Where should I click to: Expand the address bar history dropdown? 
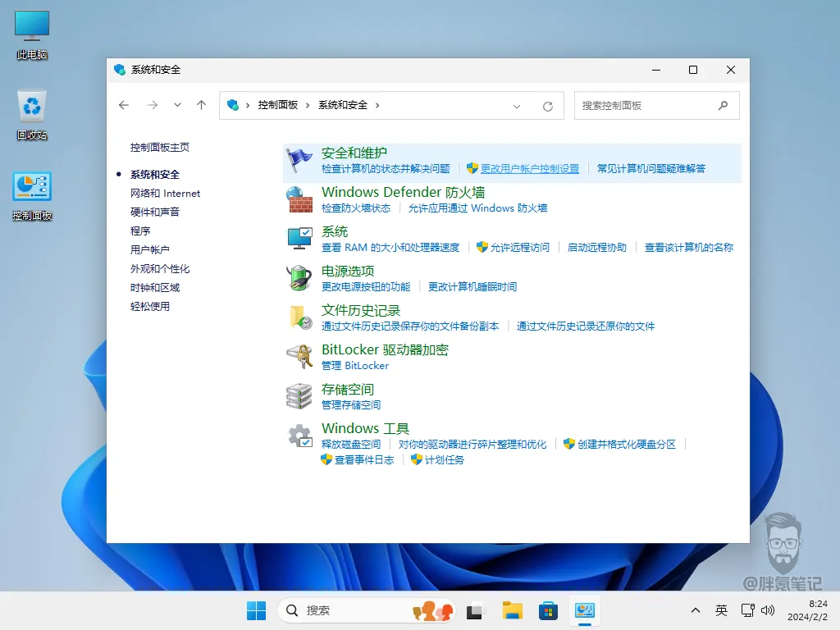click(517, 106)
